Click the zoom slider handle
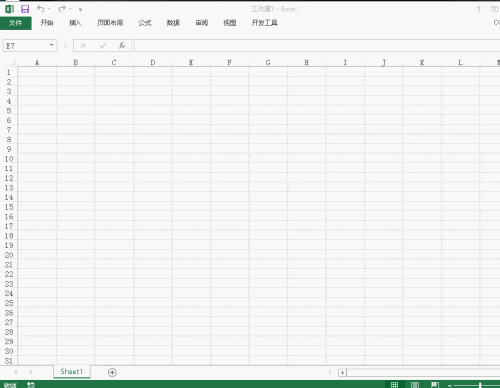This screenshot has height=388, width=500. (480, 385)
